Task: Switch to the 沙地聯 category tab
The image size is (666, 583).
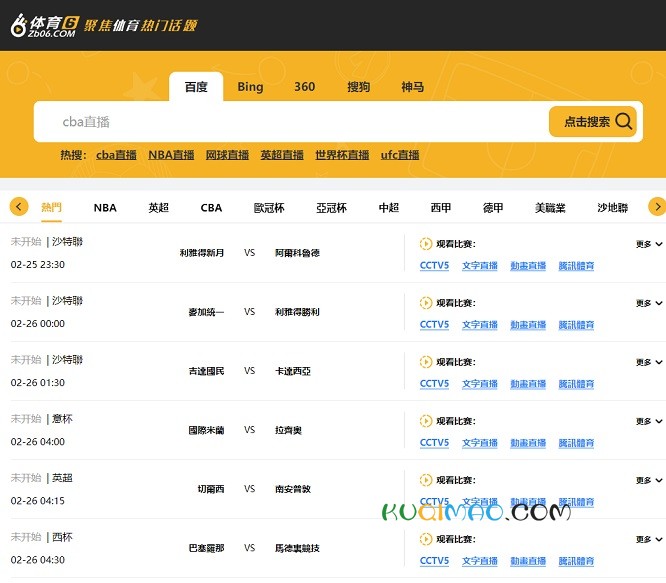Action: pos(612,208)
